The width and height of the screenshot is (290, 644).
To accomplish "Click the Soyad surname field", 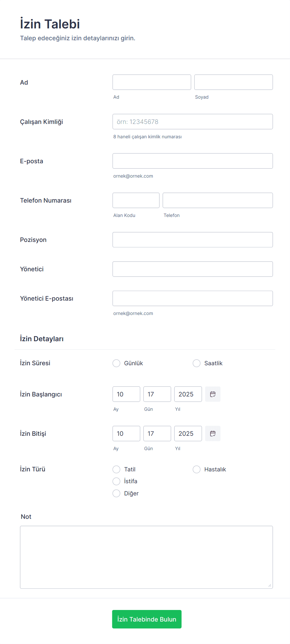I will [x=233, y=82].
